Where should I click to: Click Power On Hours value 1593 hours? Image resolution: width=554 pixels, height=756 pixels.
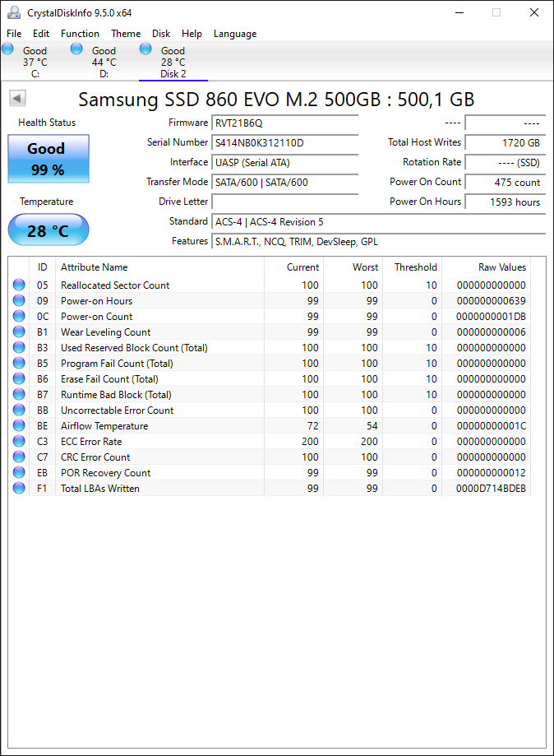(x=506, y=202)
